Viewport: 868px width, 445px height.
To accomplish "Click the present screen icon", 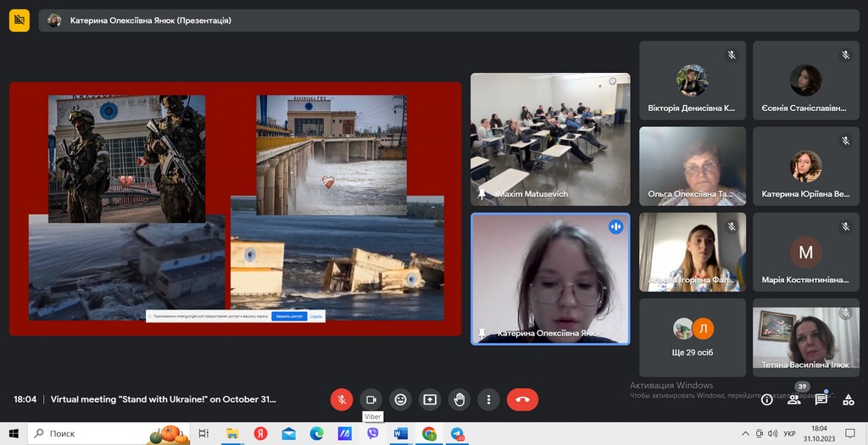I will (430, 399).
